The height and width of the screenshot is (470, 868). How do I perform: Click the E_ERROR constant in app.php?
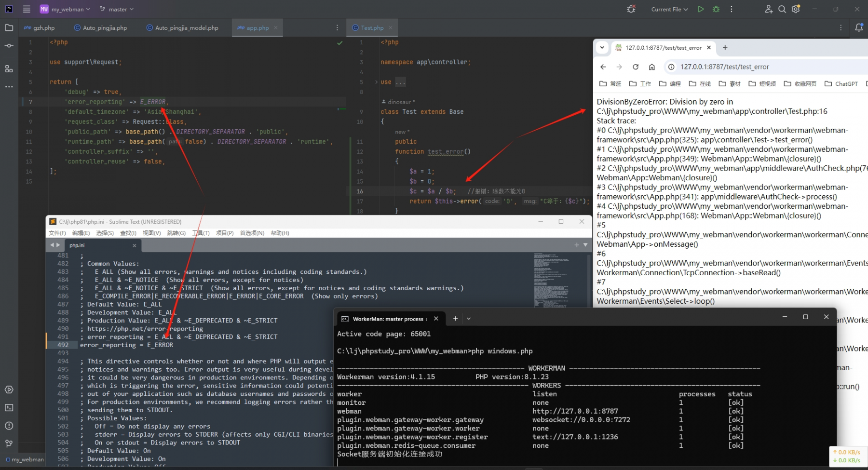[153, 102]
